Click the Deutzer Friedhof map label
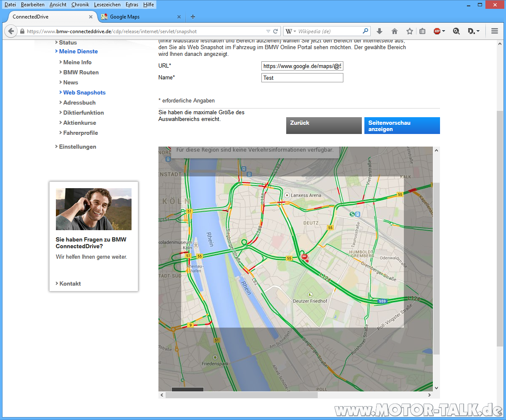Image resolution: width=506 pixels, height=420 pixels. pyautogui.click(x=310, y=301)
